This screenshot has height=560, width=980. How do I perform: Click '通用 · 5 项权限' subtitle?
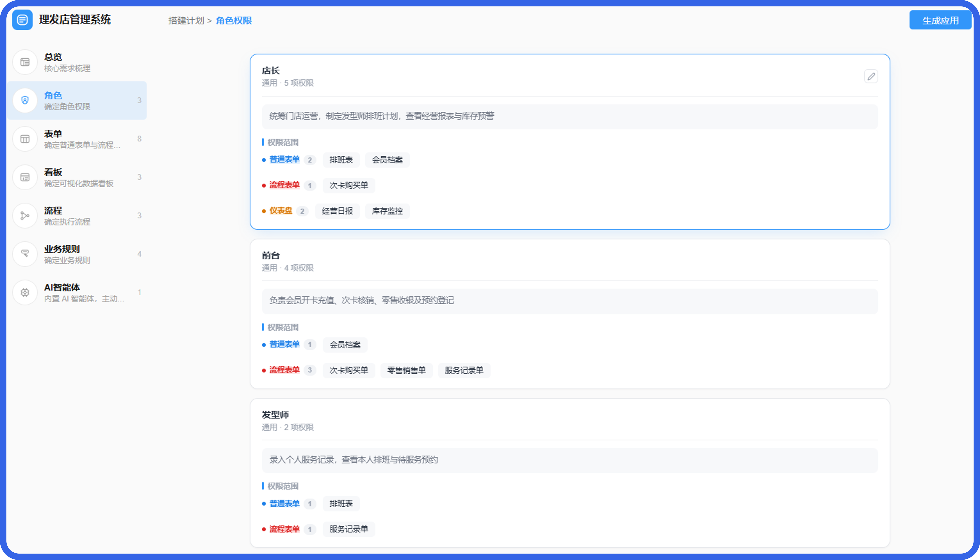[288, 83]
